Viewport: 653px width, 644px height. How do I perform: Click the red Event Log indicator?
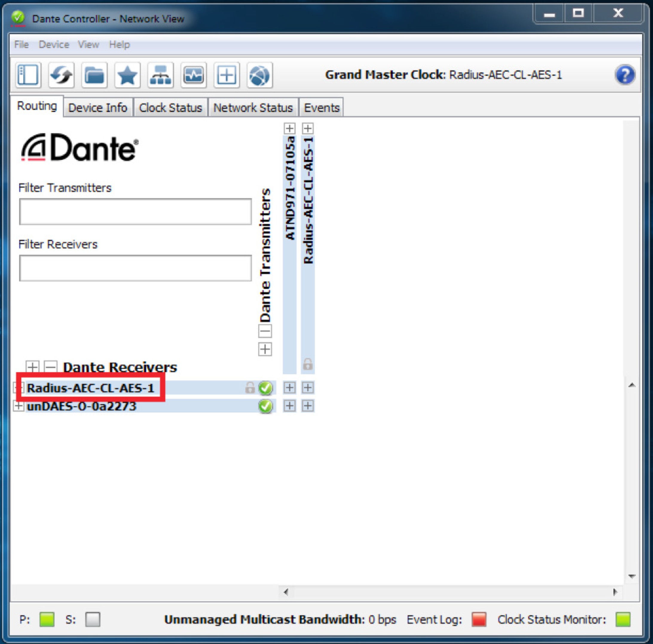[478, 619]
